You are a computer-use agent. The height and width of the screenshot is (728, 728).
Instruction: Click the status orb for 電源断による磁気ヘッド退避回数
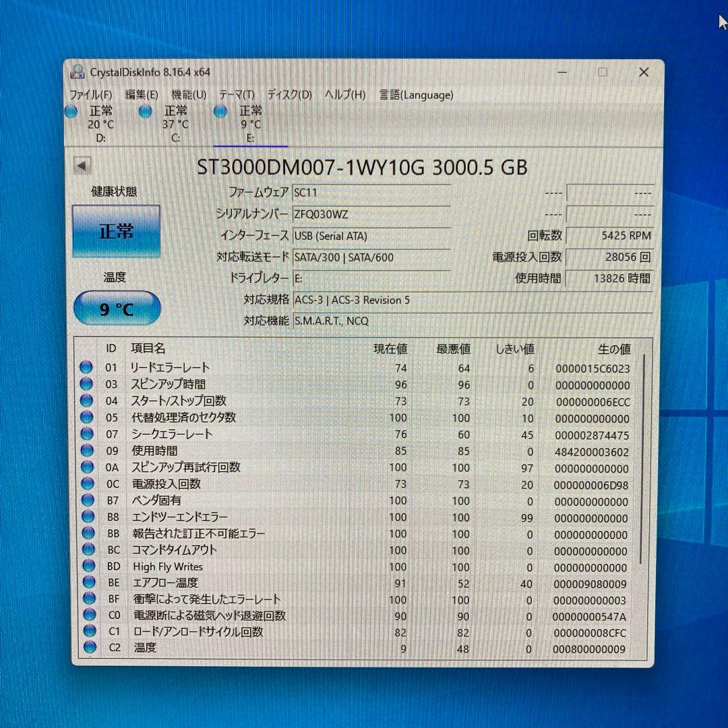point(89,615)
